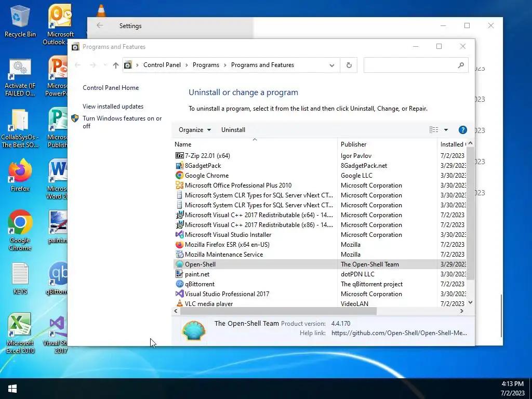Click the 8GadgetPack program icon

click(179, 166)
